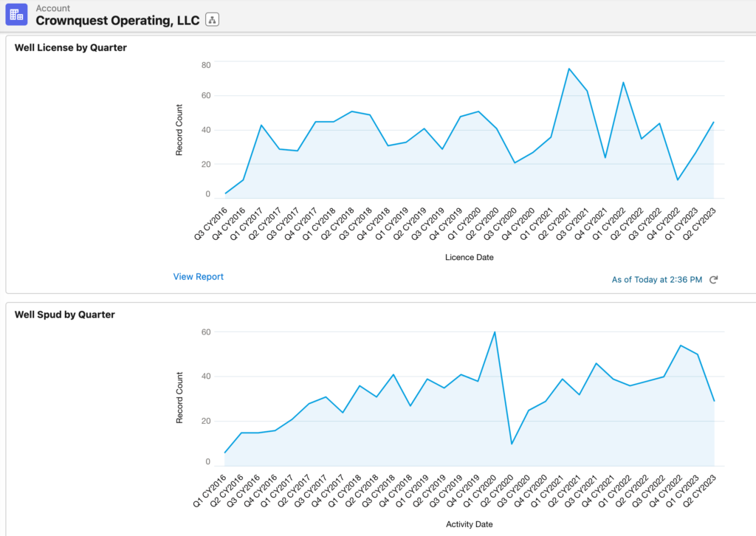Click the Q4 CY2022 peak in Well Spud chart
The image size is (756, 536).
coord(680,346)
